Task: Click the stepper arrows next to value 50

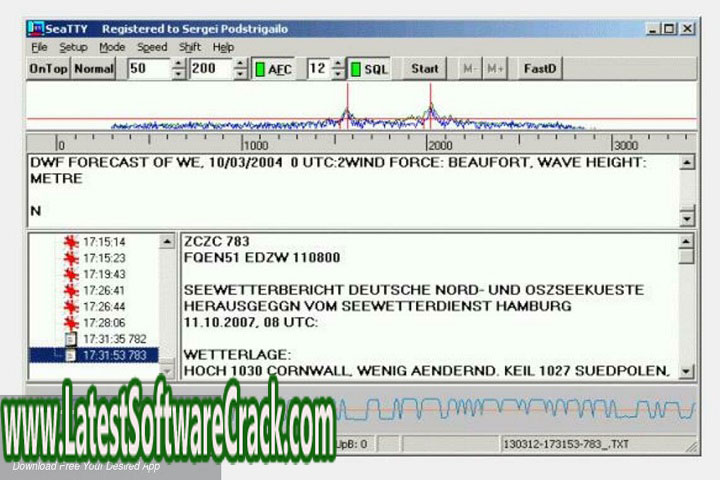Action: click(179, 70)
